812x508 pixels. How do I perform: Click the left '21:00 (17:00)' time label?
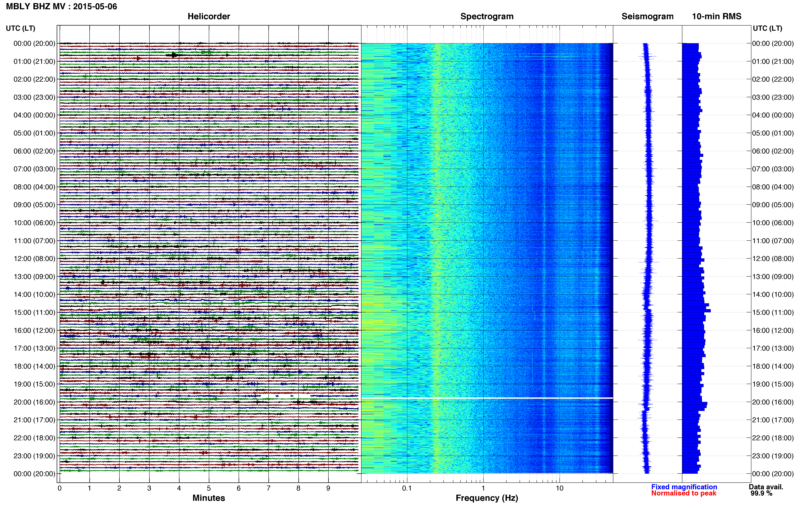(x=34, y=420)
